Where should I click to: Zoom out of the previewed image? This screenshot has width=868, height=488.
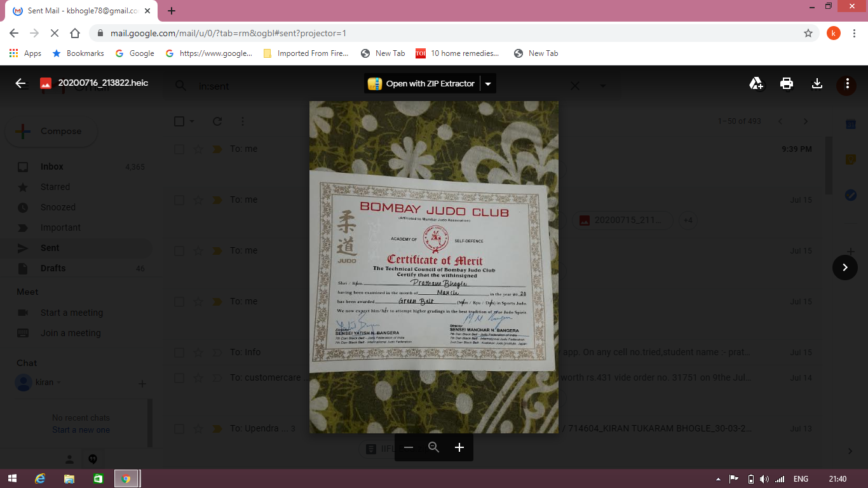409,447
